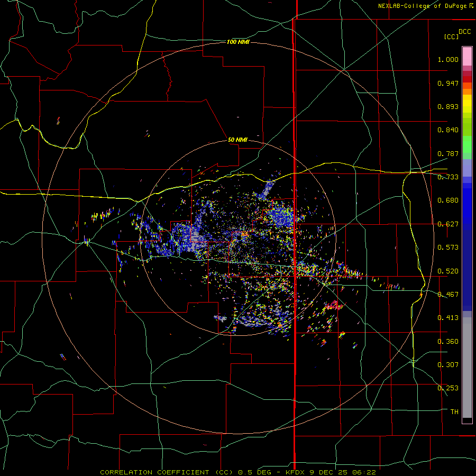
Task: Select the 0.787 legend value
Action: 448,153
